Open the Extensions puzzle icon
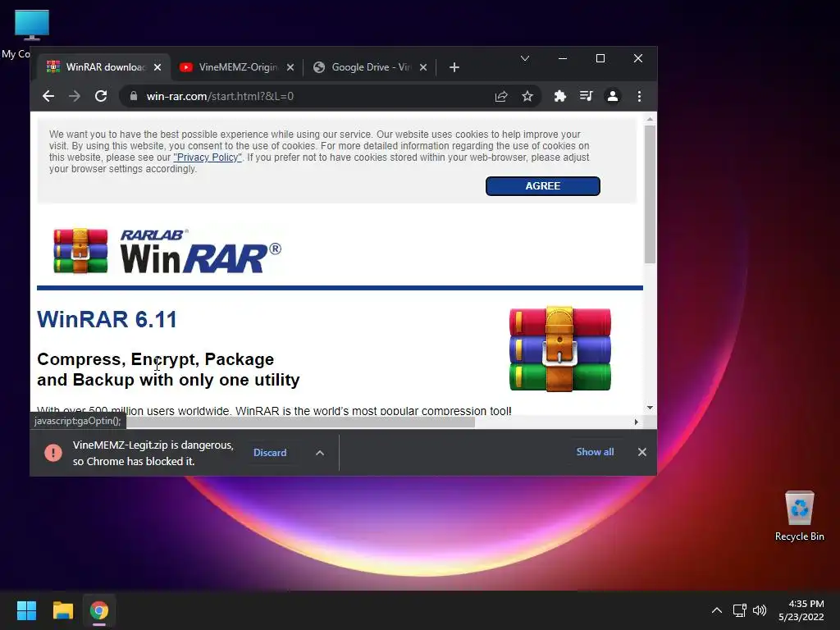This screenshot has width=840, height=630. [x=559, y=97]
